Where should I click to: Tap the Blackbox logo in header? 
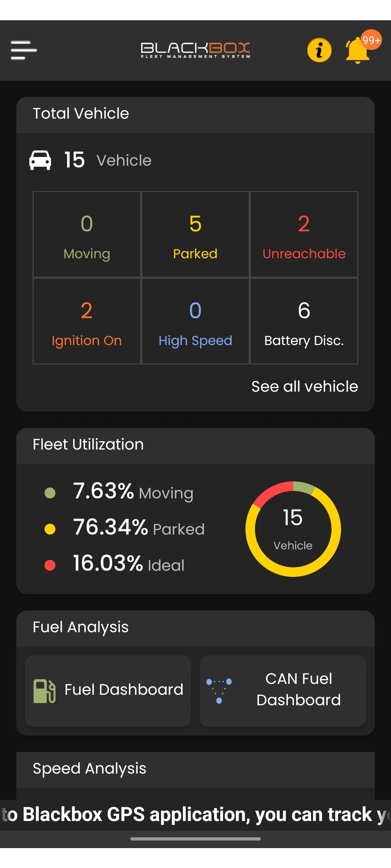[x=195, y=50]
